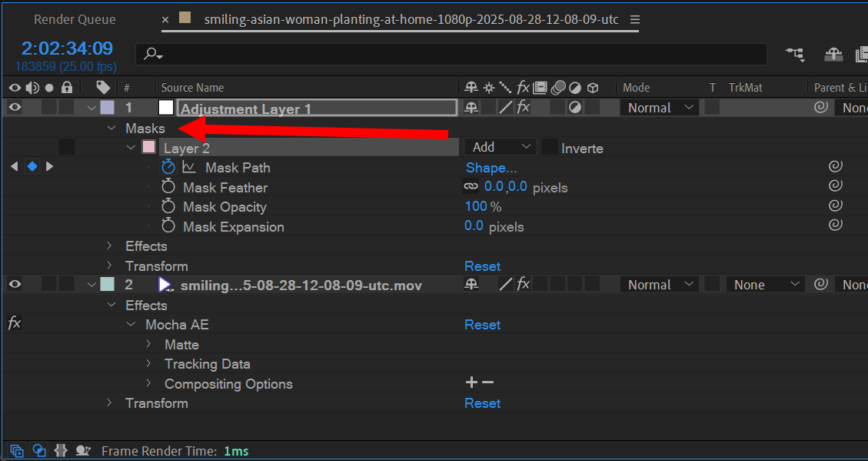Click pink Layer 2 mask color swatch

pyautogui.click(x=149, y=147)
